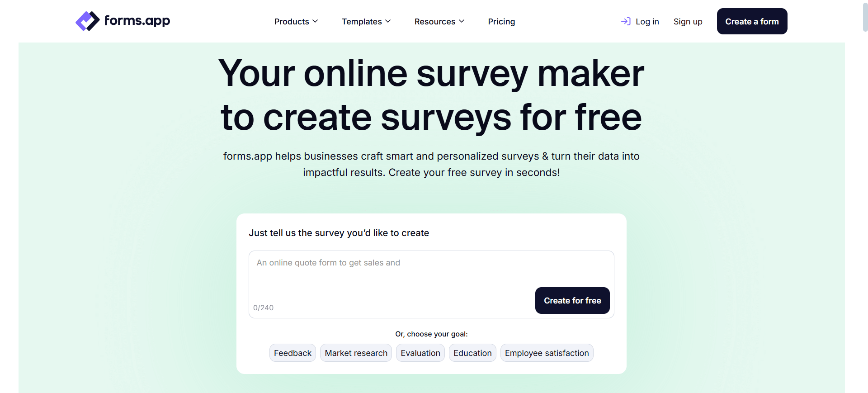Select the Feedback goal chip
Image resolution: width=868 pixels, height=393 pixels.
pyautogui.click(x=292, y=353)
